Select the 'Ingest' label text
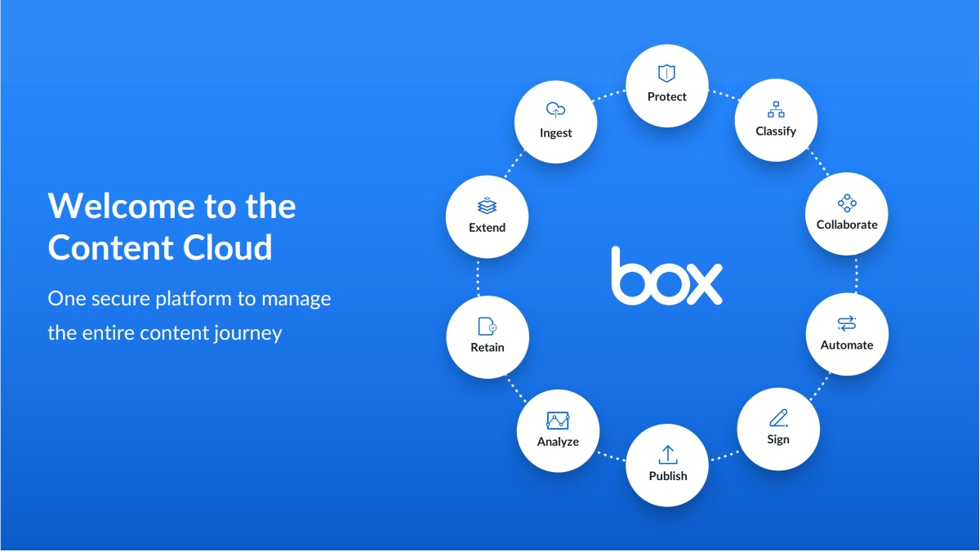Screen dimensions: 980x552 pos(555,133)
